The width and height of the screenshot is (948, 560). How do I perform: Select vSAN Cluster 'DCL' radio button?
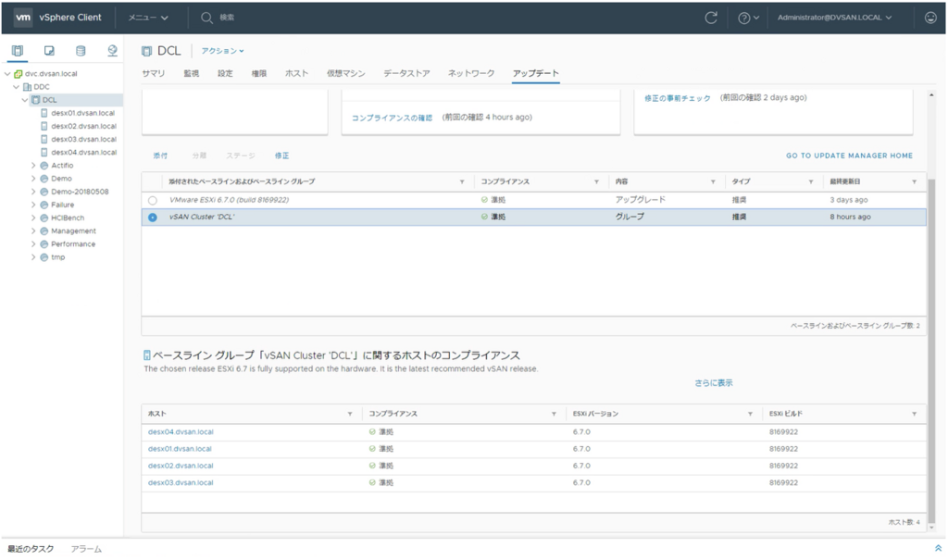[x=153, y=218]
